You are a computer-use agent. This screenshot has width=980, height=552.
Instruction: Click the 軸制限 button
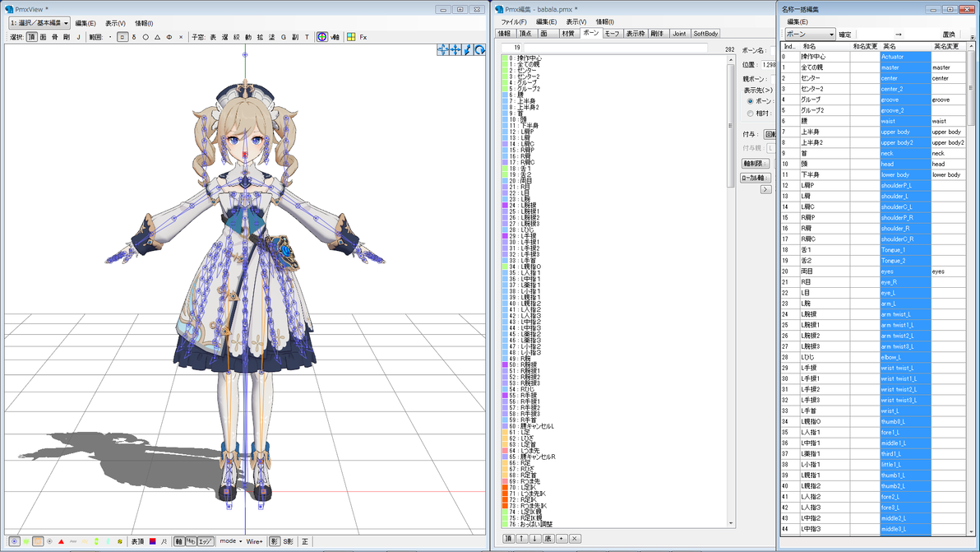click(755, 164)
